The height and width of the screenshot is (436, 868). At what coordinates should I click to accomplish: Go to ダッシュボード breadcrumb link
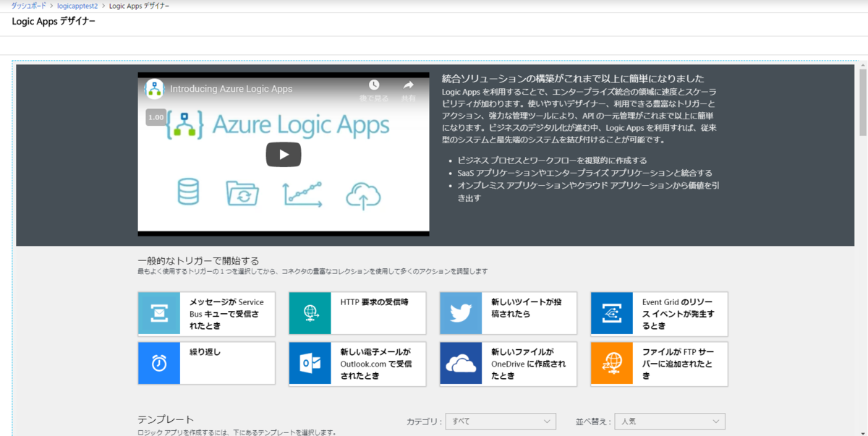pos(28,6)
